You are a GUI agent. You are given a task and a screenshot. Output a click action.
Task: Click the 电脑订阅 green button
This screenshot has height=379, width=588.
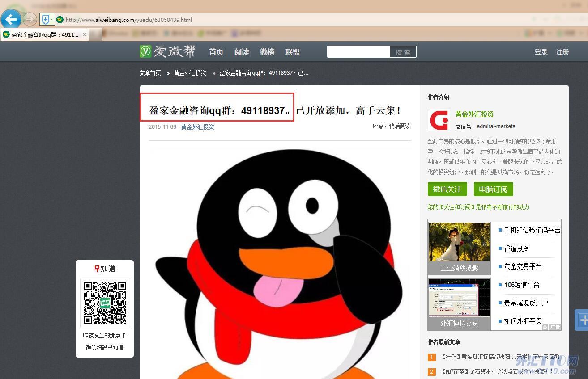(493, 189)
